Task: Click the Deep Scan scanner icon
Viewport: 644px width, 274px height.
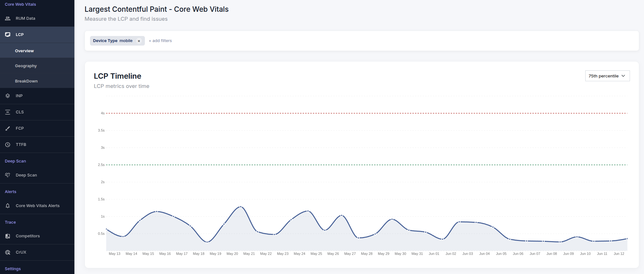Action: point(8,175)
